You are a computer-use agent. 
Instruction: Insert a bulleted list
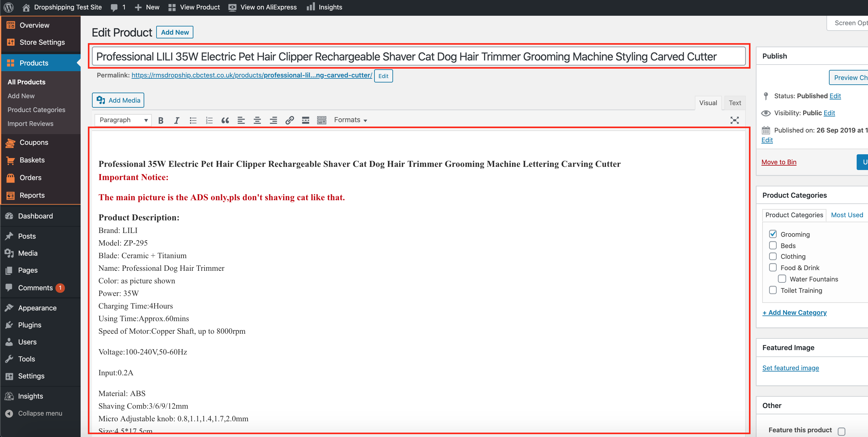click(193, 120)
